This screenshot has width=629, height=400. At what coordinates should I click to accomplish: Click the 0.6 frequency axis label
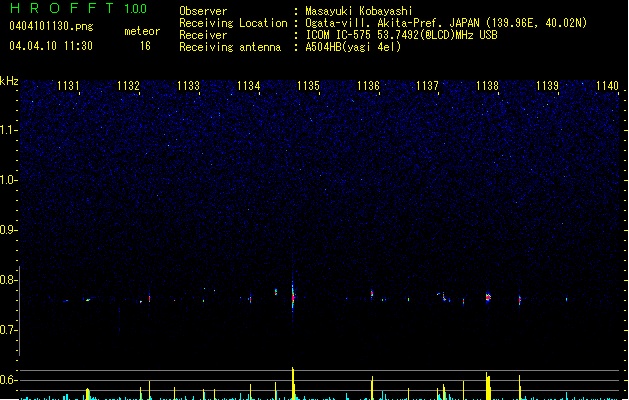[x=9, y=380]
